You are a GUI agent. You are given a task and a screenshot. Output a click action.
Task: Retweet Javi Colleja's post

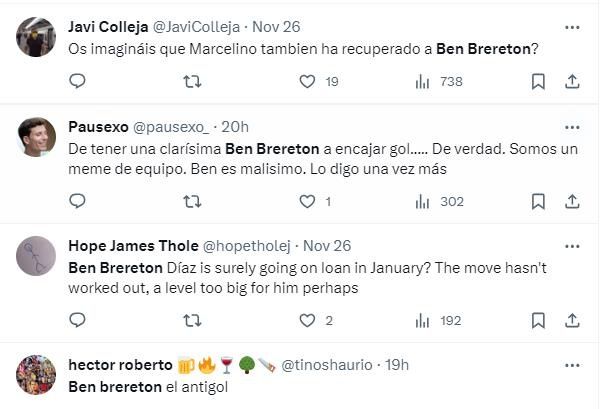(192, 82)
